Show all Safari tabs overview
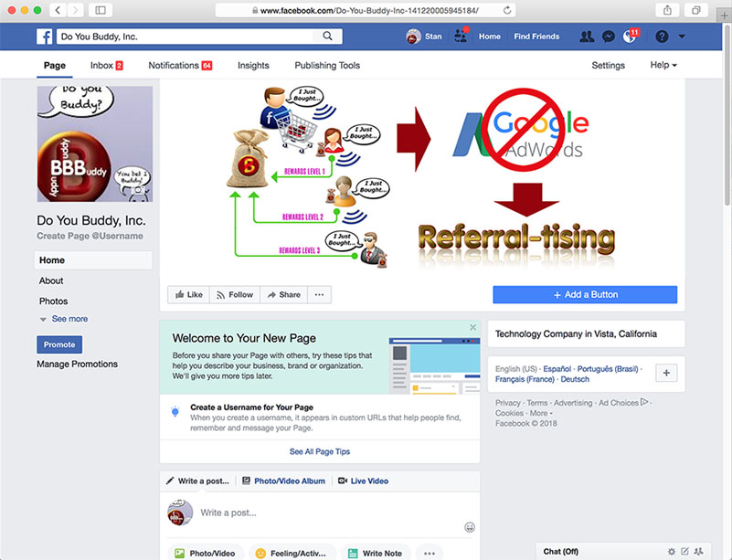The width and height of the screenshot is (732, 560). point(696,10)
